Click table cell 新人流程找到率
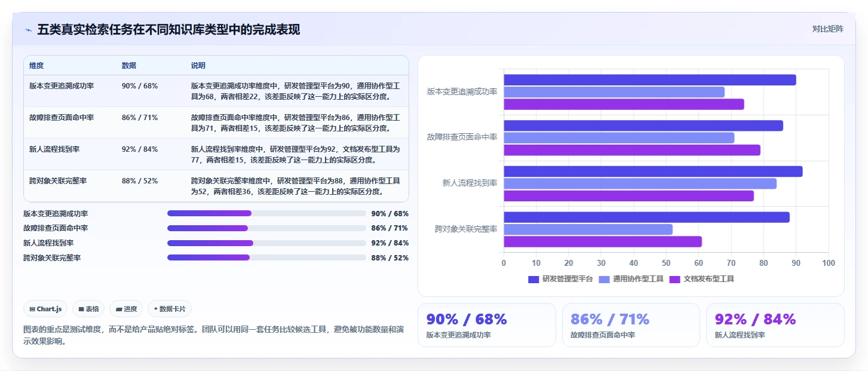Viewport: 868px width, 371px height. click(54, 149)
